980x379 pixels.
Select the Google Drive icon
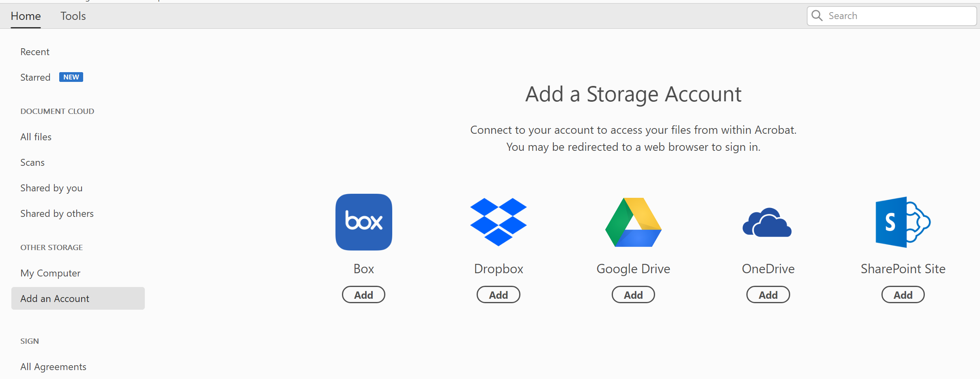pyautogui.click(x=633, y=222)
